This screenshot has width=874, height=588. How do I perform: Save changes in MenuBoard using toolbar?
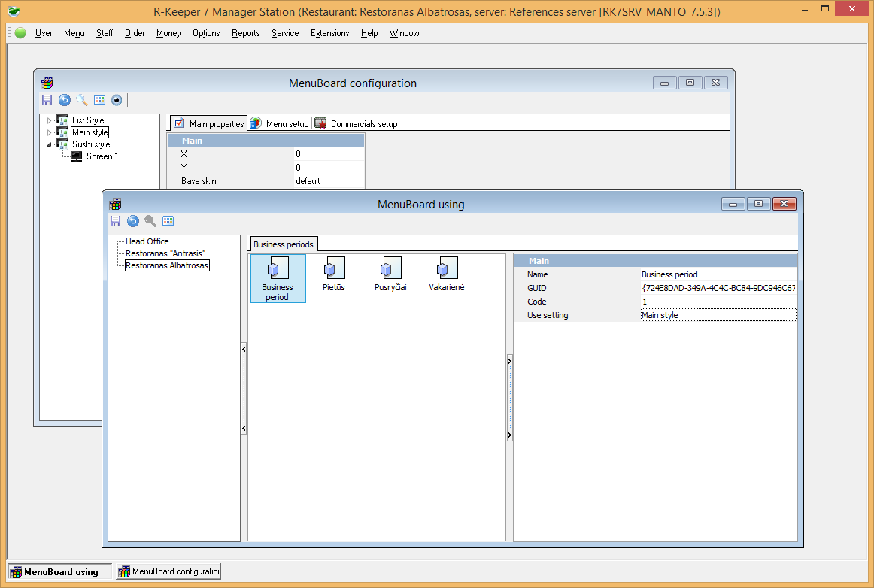115,221
